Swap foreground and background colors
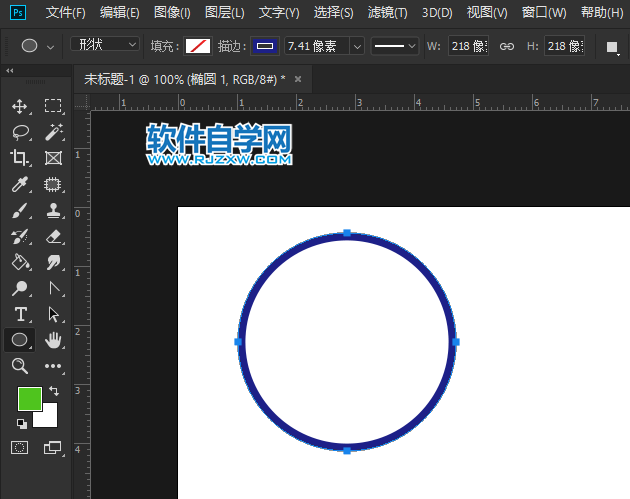 pos(54,391)
